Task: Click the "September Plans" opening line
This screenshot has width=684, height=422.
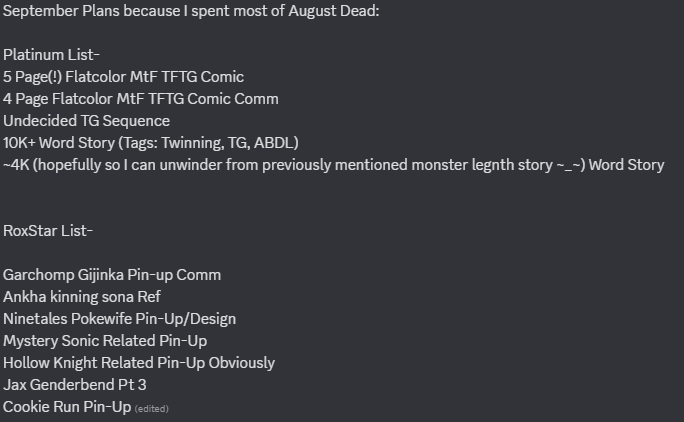Action: coord(60,11)
